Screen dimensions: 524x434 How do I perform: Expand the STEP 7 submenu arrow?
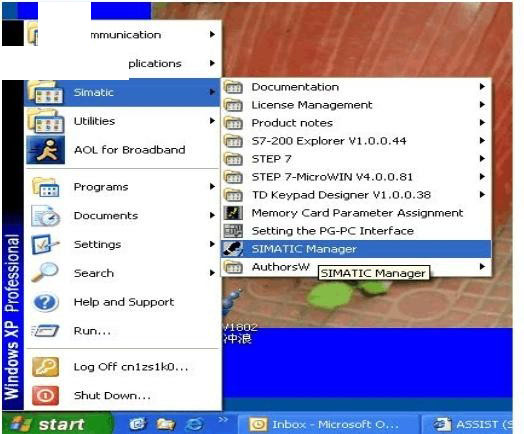point(482,158)
